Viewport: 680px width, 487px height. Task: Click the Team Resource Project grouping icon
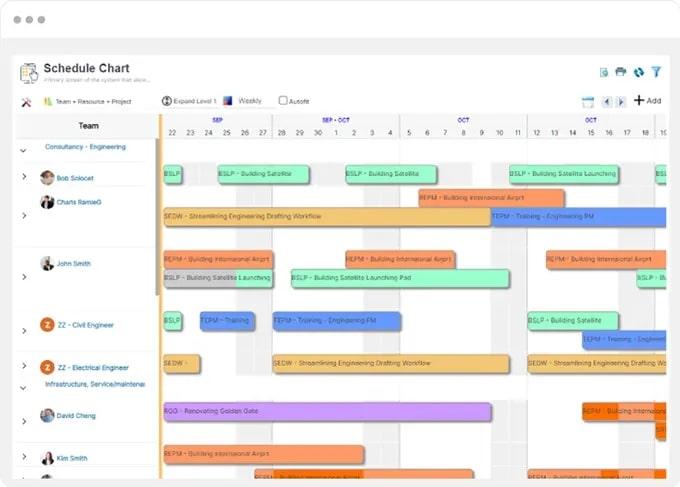48,101
